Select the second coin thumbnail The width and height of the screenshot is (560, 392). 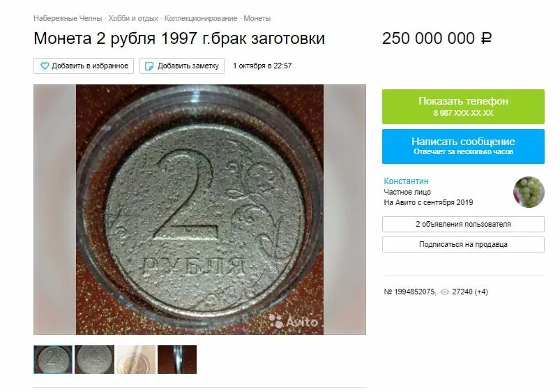[94, 359]
